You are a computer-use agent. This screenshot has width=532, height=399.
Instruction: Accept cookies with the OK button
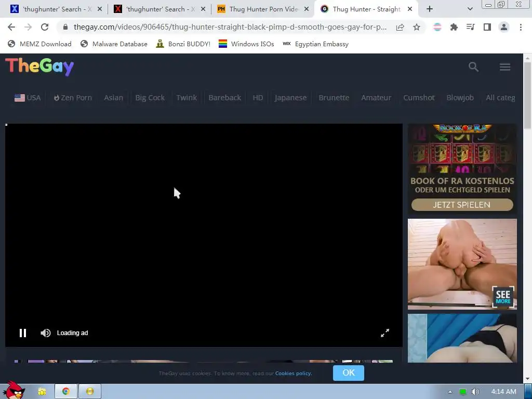pos(349,373)
